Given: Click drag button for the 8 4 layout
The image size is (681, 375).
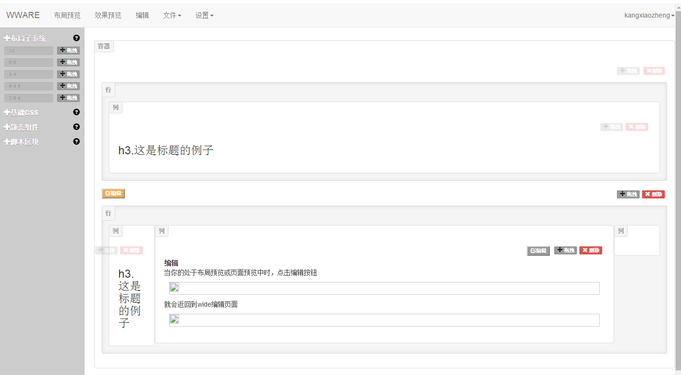Looking at the screenshot, I should click(x=68, y=74).
